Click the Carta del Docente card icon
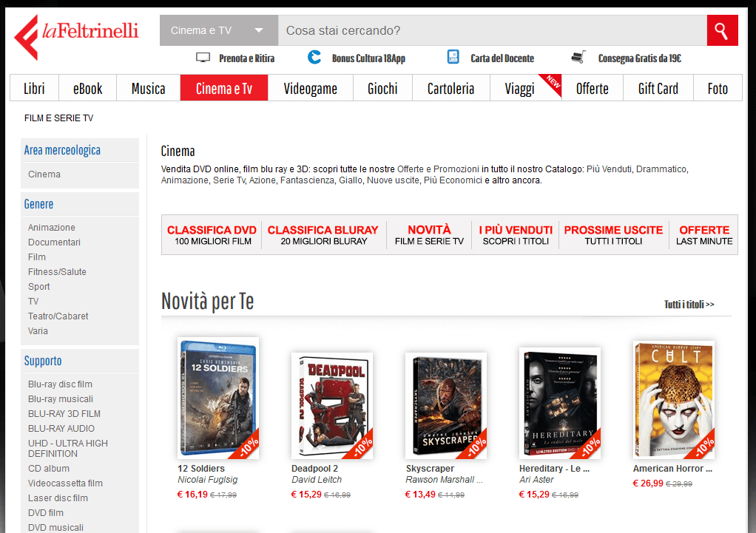 (x=453, y=57)
